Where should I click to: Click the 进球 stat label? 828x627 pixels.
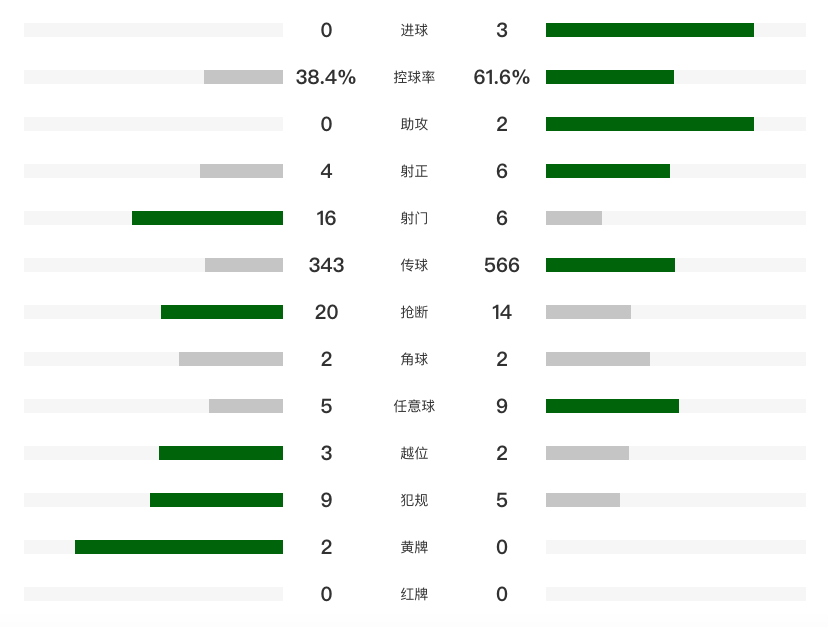pyautogui.click(x=414, y=30)
